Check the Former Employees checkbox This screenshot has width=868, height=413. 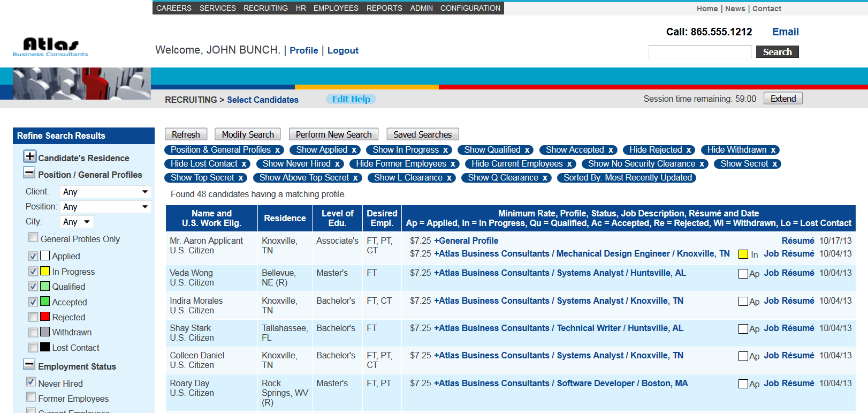pyautogui.click(x=31, y=397)
